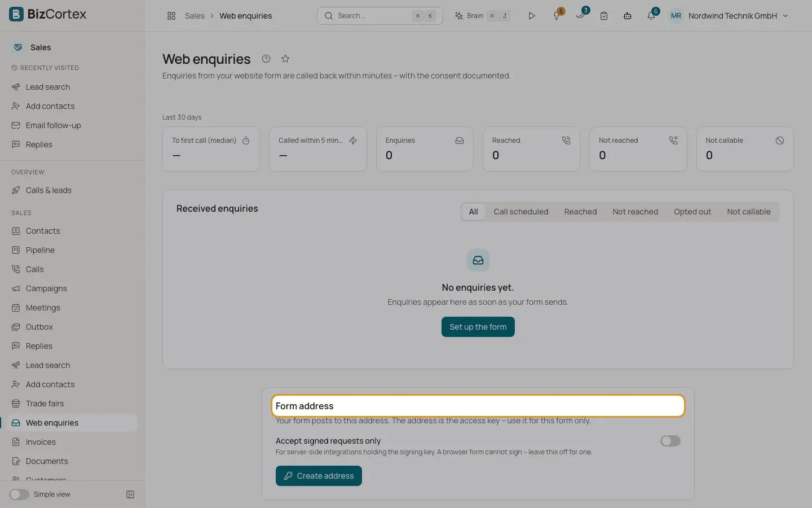Screen dimensions: 812x508
Task: Focus the Search field in the top bar
Action: click(380, 16)
